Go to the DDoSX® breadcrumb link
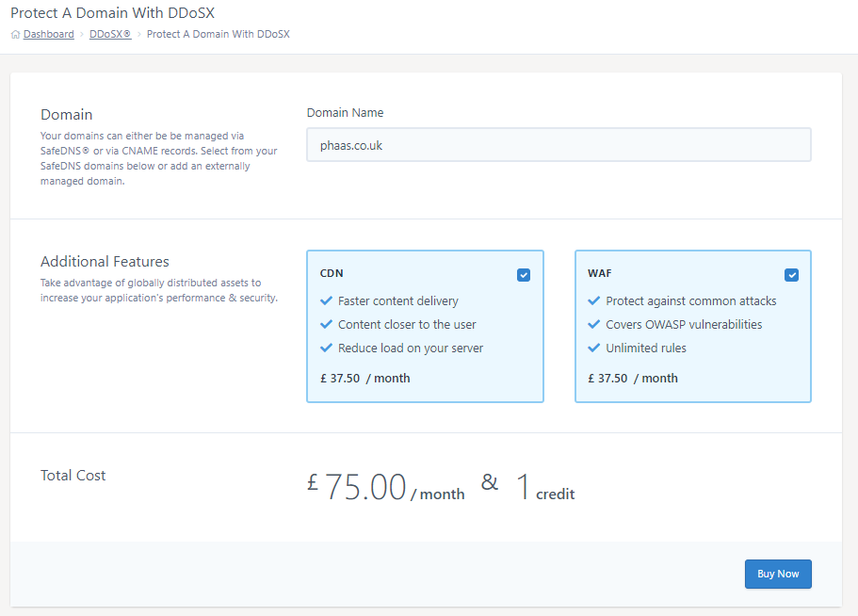The width and height of the screenshot is (858, 616). 110,35
